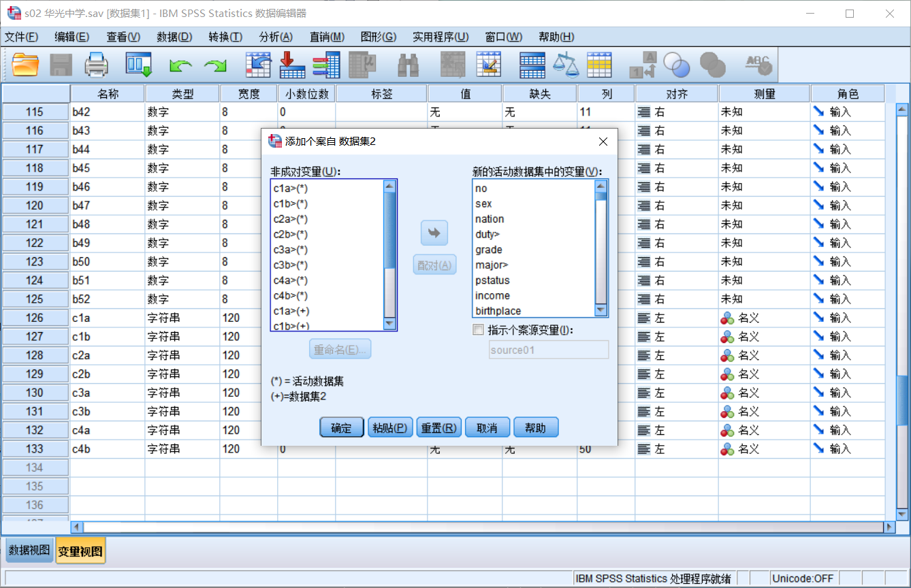
Task: Click the nominal measure icon in row c1a
Action: (x=728, y=318)
